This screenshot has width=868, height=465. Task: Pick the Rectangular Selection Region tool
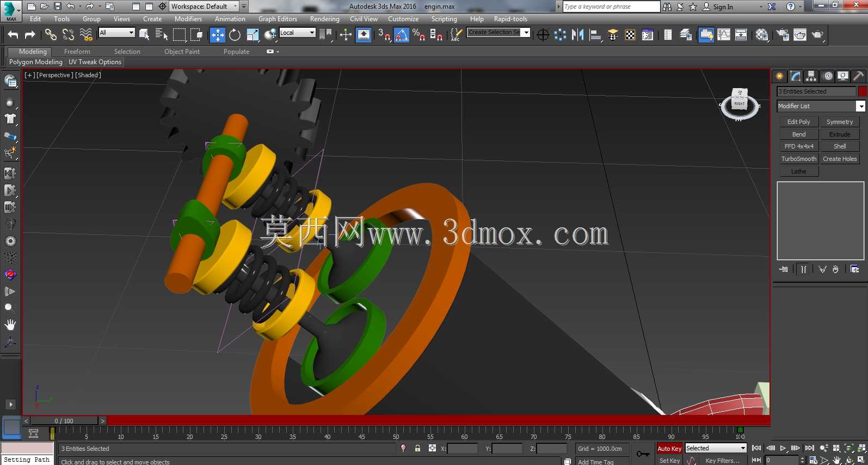[x=179, y=35]
